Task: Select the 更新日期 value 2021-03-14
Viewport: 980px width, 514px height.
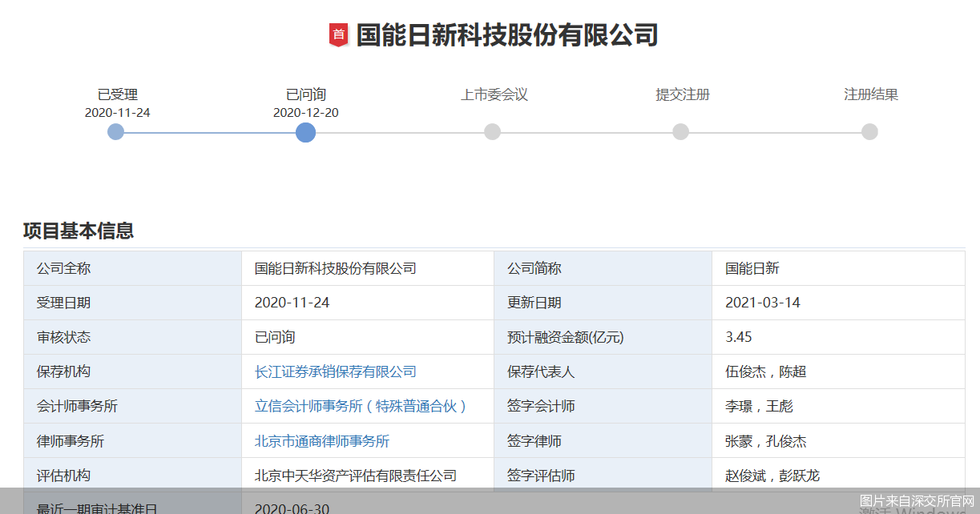Action: [763, 303]
